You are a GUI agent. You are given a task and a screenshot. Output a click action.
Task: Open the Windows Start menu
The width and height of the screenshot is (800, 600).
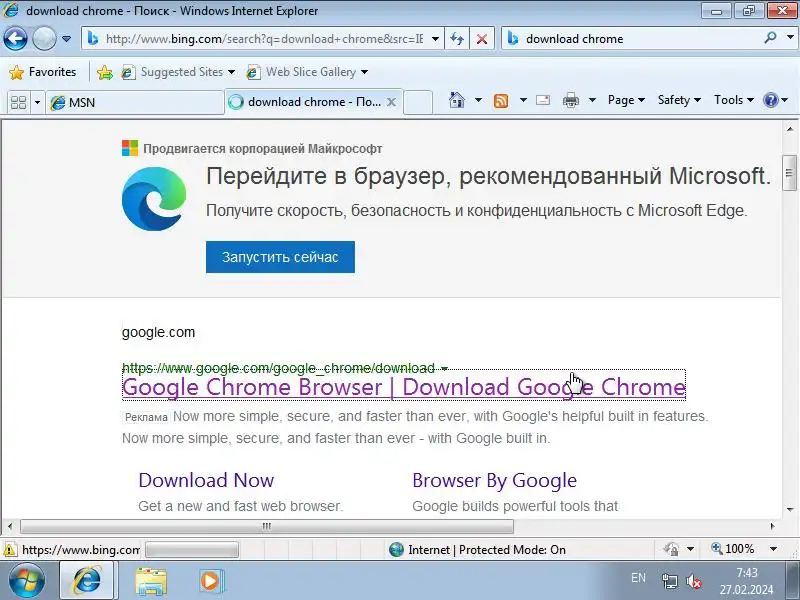click(26, 581)
